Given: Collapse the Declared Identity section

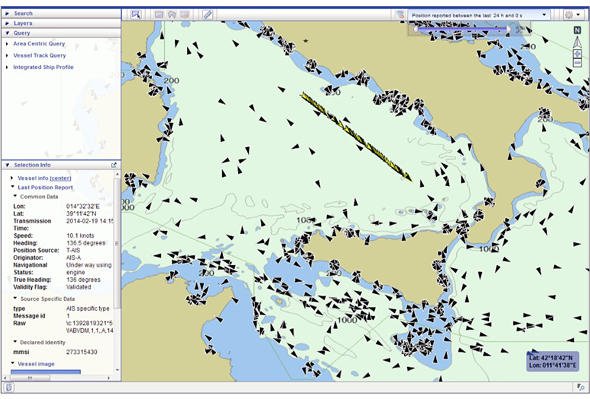Looking at the screenshot, I should coord(15,342).
